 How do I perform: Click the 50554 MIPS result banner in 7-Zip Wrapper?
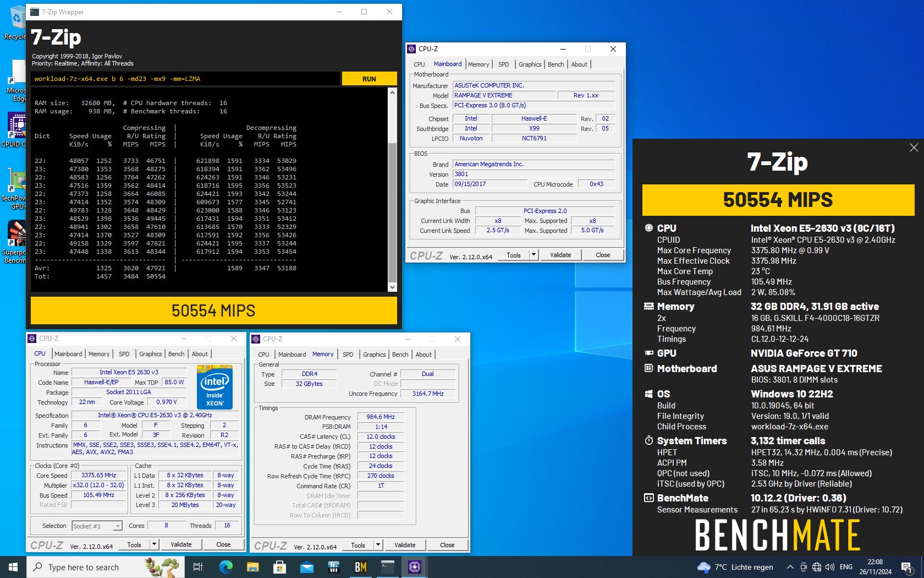pos(213,310)
